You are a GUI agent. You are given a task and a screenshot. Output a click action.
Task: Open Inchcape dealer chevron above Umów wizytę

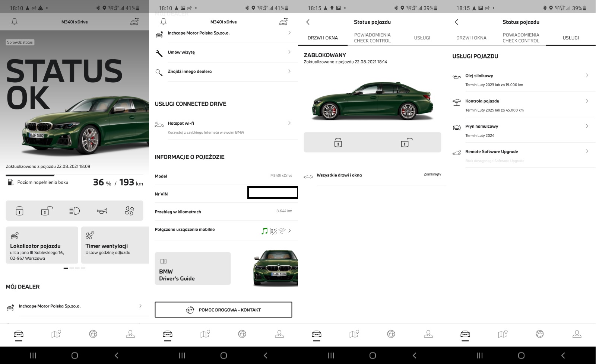[x=289, y=33]
